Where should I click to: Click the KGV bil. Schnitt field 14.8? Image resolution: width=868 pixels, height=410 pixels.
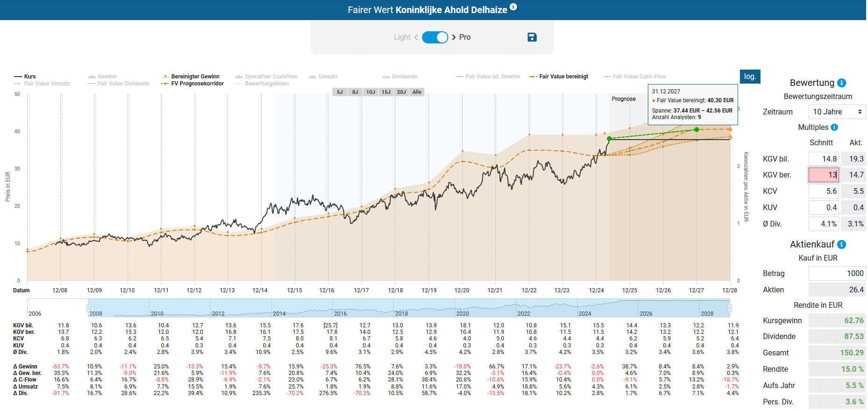click(824, 159)
